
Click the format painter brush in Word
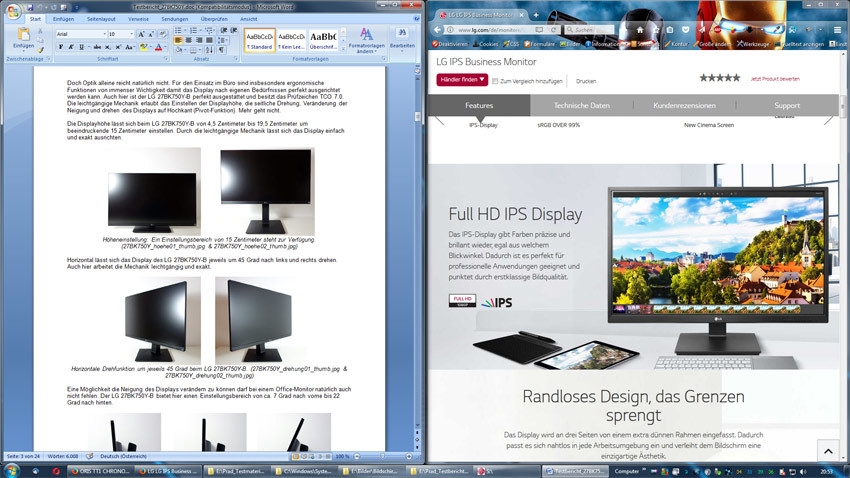pos(41,50)
